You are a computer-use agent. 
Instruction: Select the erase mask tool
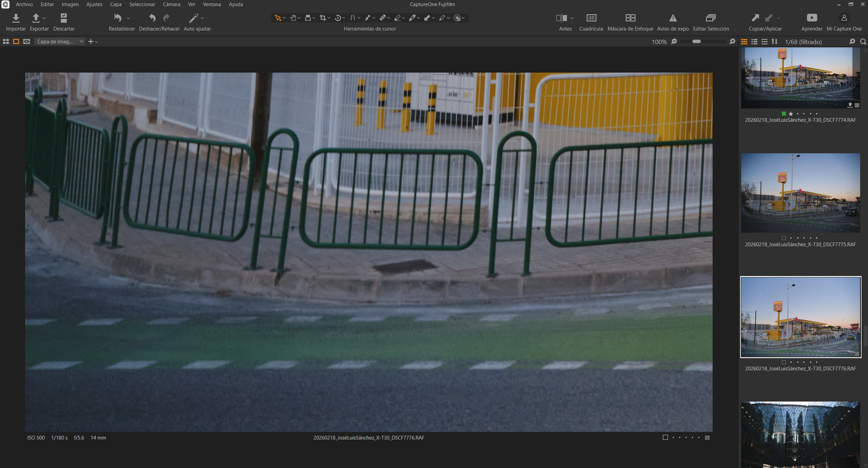397,18
